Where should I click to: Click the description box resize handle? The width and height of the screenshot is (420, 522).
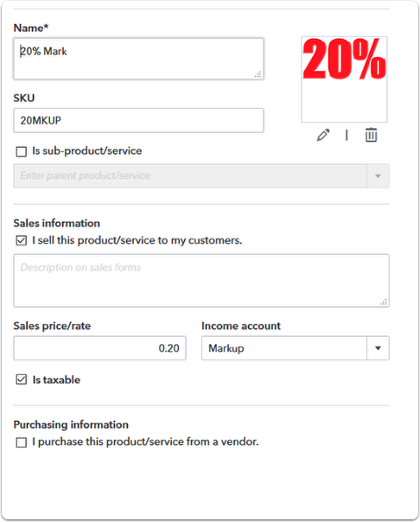tap(384, 302)
